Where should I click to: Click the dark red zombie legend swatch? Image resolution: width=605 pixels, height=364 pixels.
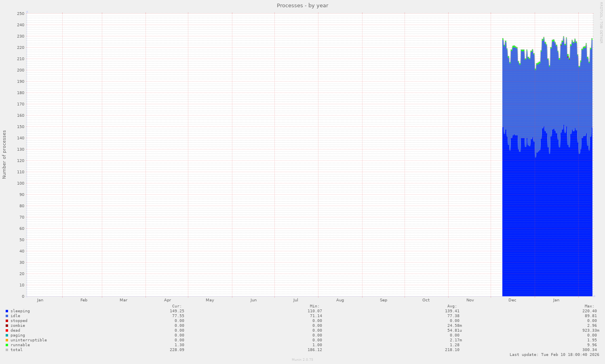[x=7, y=326]
